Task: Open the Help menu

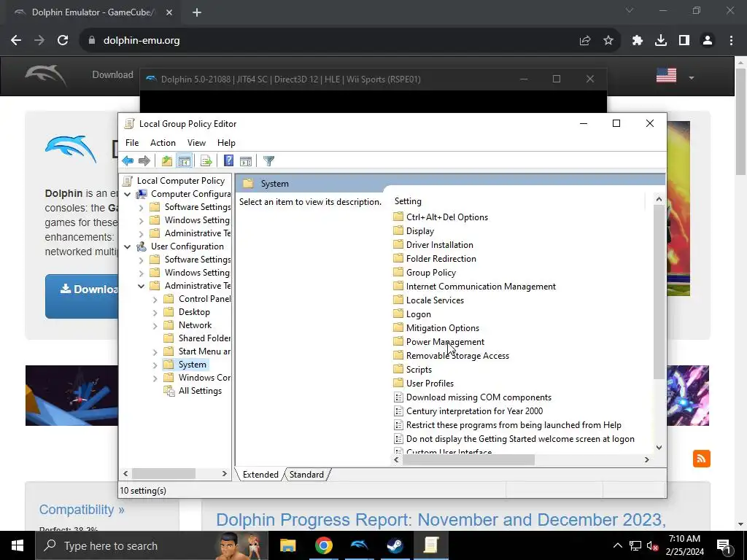Action: coord(226,143)
